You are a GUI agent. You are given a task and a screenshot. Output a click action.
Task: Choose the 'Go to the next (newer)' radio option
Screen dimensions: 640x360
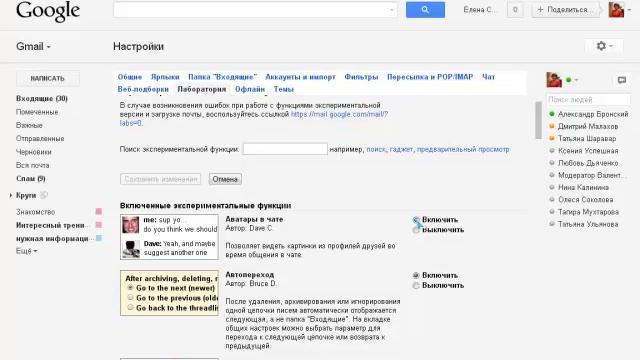point(131,288)
